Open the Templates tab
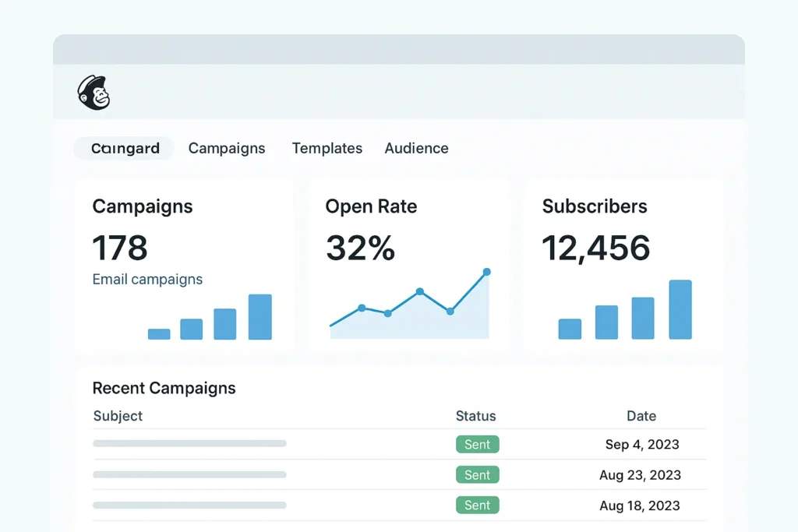 point(327,148)
